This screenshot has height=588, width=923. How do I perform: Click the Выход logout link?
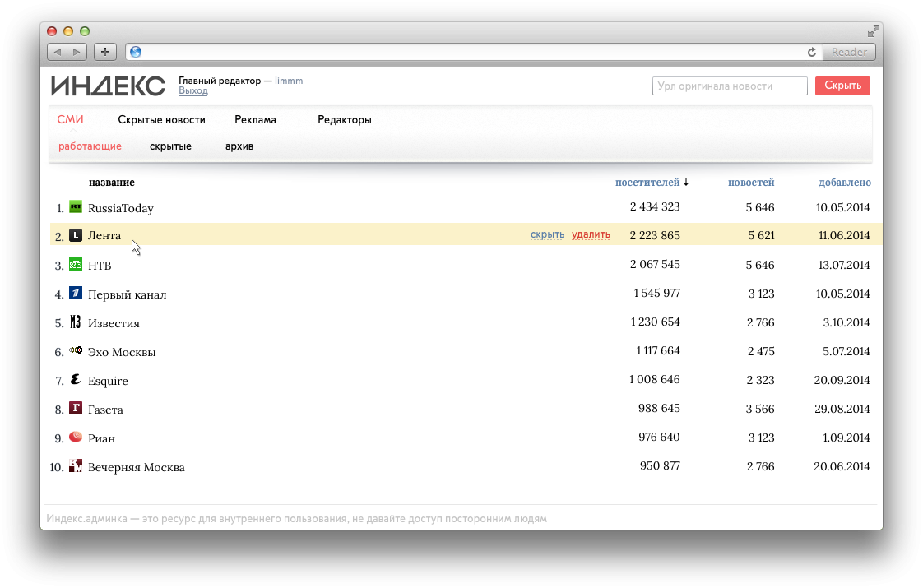point(192,91)
